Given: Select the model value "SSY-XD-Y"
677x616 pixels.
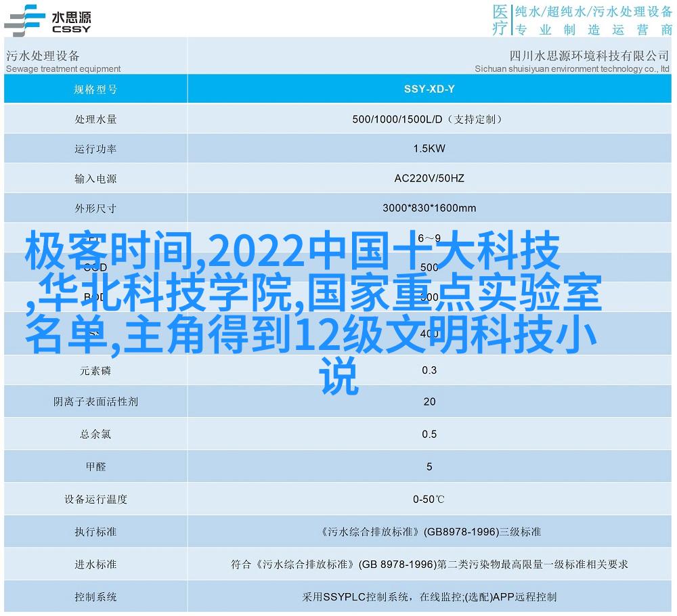Looking at the screenshot, I should click(429, 89).
